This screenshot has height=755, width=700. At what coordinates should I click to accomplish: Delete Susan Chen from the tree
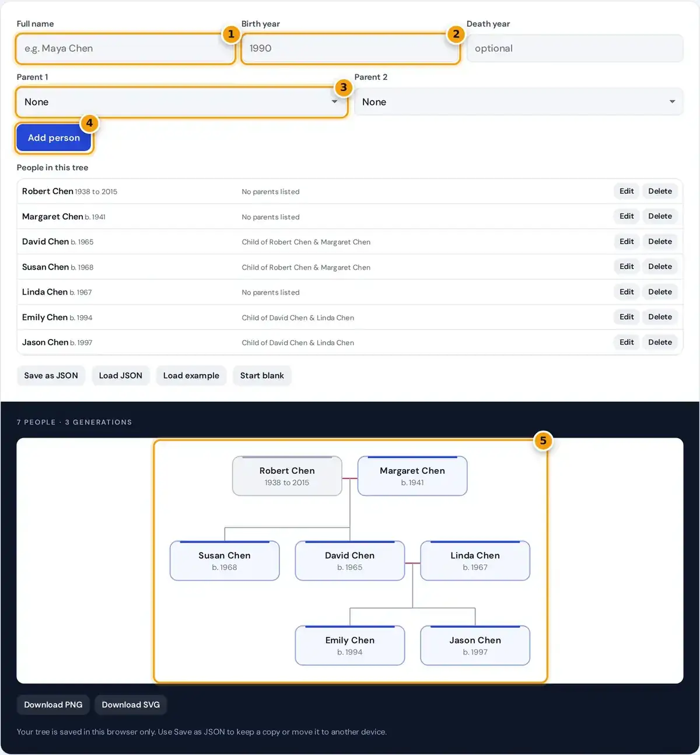[x=660, y=267]
